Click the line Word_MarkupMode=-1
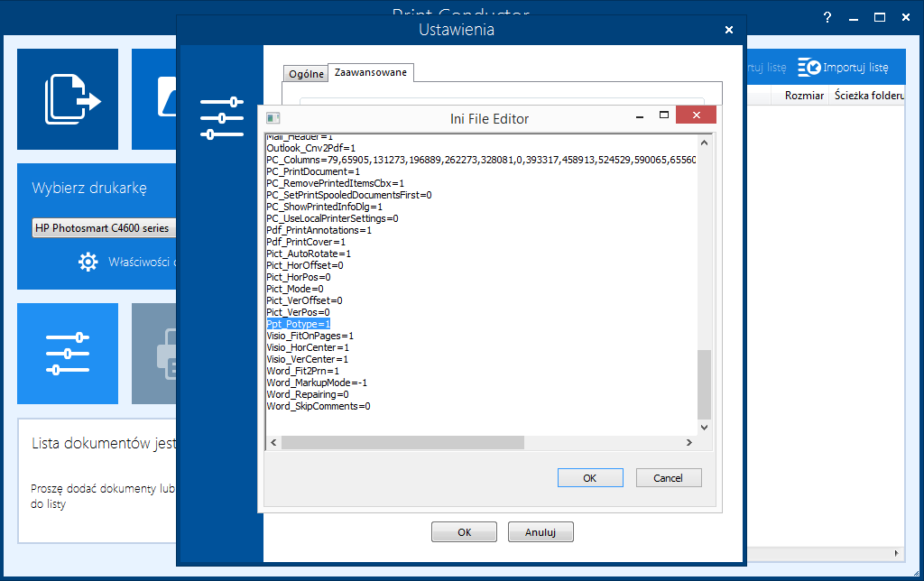The image size is (924, 581). coord(317,383)
